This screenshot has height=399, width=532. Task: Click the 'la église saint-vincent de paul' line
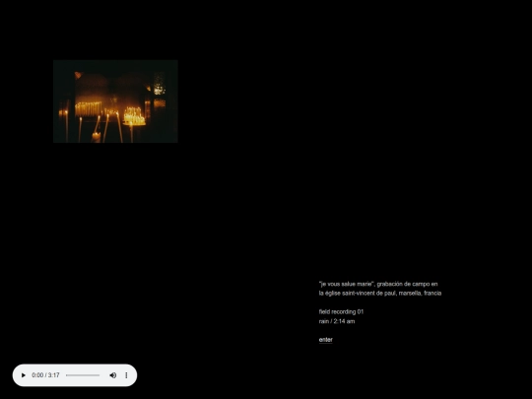pos(380,294)
